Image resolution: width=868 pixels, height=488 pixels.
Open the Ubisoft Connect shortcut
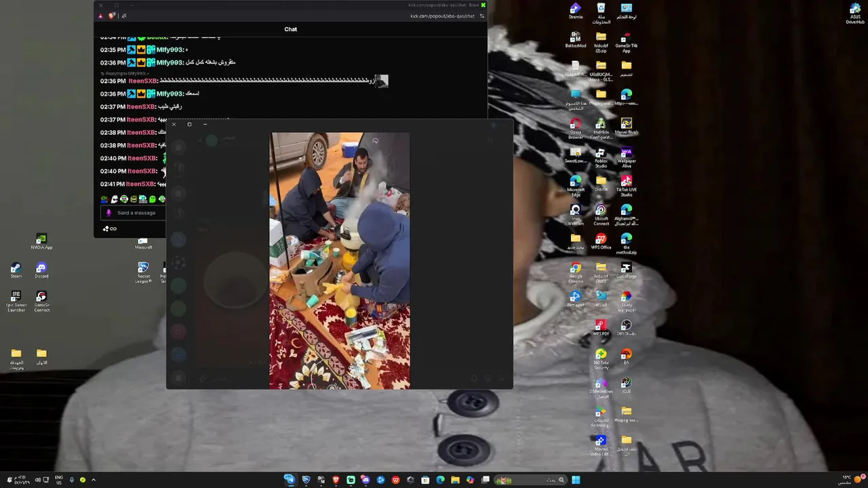pos(601,215)
